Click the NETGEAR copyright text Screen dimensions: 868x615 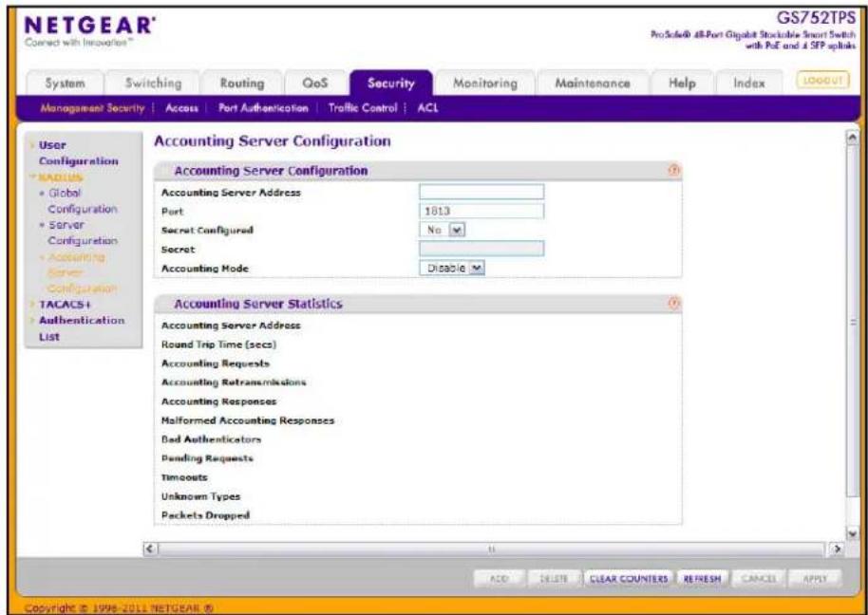[119, 607]
